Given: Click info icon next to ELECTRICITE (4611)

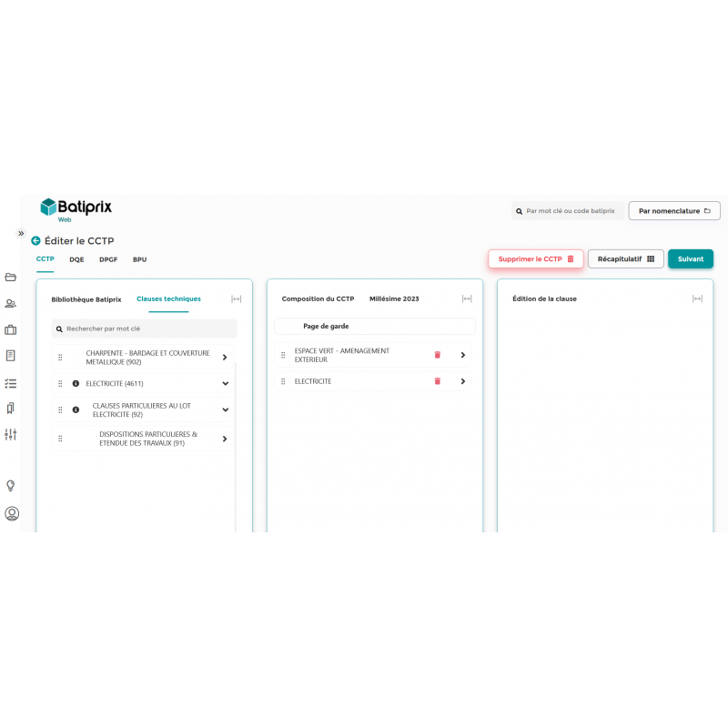Looking at the screenshot, I should (x=76, y=384).
